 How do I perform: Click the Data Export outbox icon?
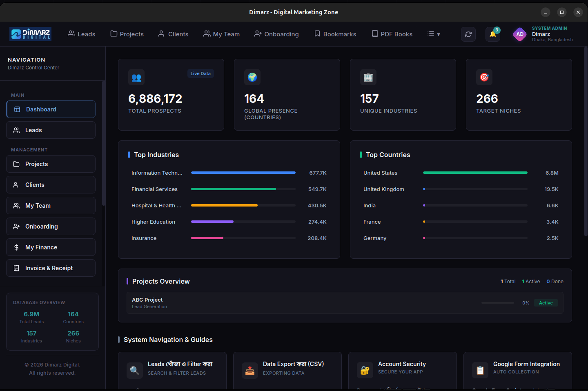pos(250,371)
